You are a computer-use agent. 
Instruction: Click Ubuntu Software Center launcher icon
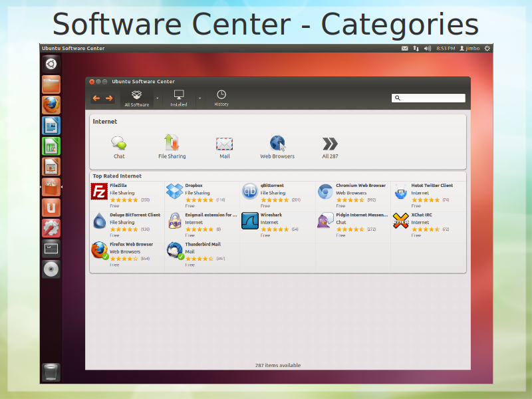coord(51,187)
